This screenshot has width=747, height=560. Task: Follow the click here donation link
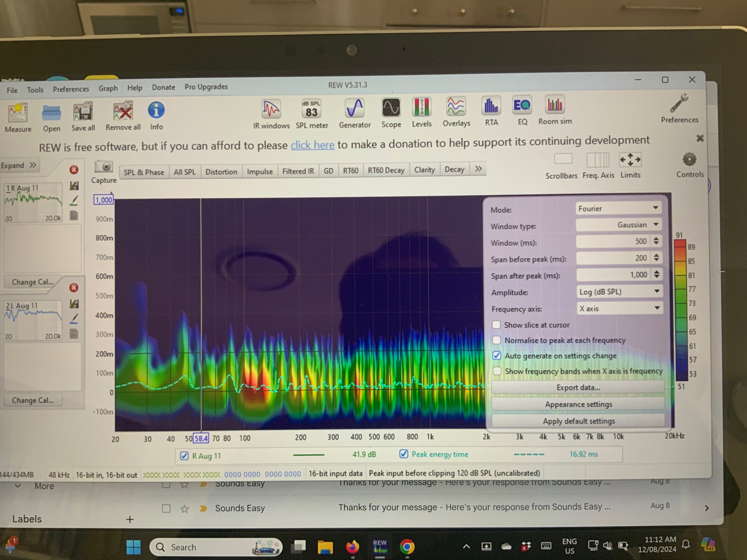pos(312,145)
